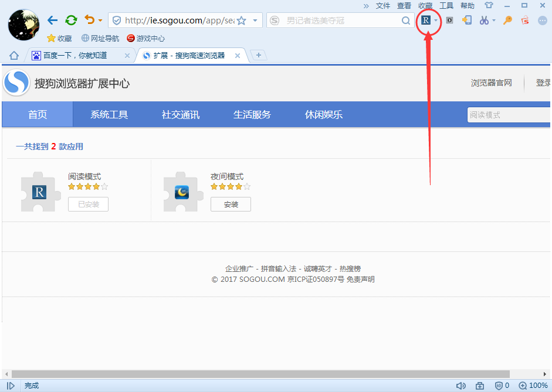552x392 pixels.
Task: Select the scissors screenshot tool
Action: (x=485, y=20)
